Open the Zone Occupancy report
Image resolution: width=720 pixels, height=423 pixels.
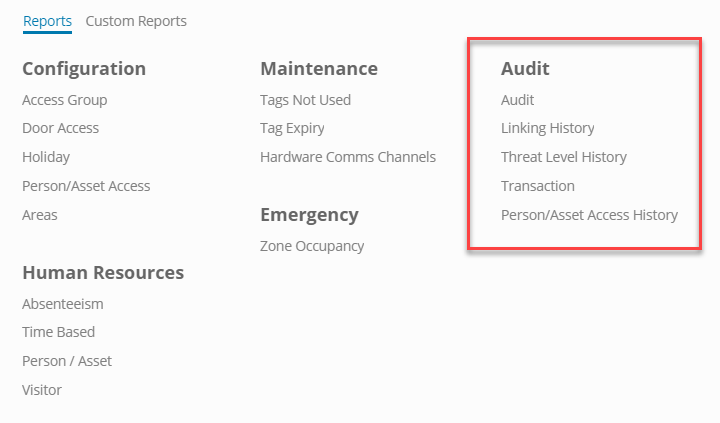click(x=312, y=246)
